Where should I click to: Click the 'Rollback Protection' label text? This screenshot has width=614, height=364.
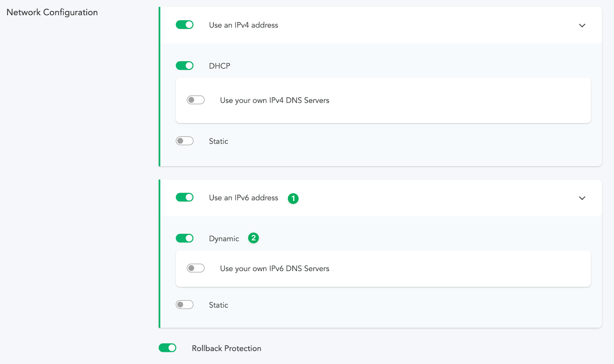226,348
